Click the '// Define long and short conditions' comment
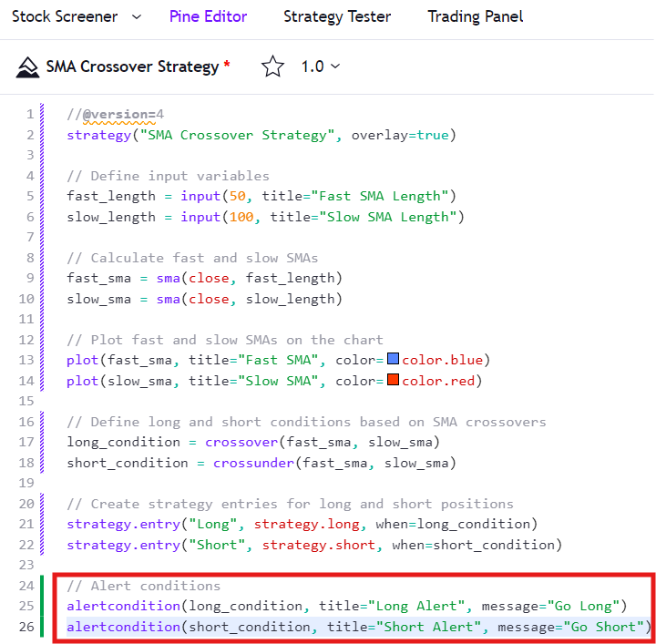 click(306, 422)
